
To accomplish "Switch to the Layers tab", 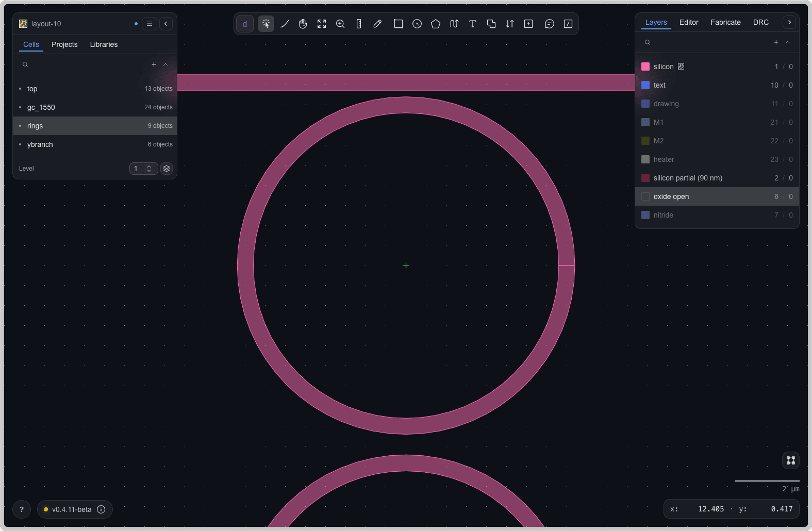I will coord(656,22).
